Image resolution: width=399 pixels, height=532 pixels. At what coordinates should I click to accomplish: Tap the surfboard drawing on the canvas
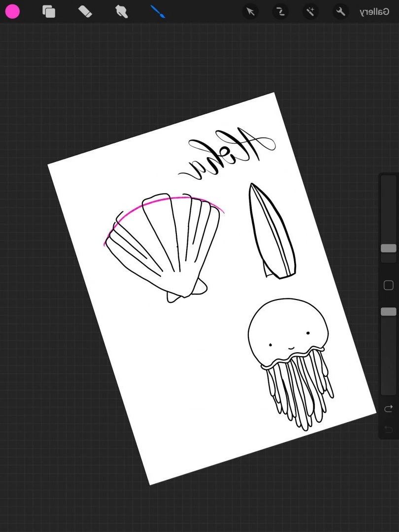pyautogui.click(x=272, y=231)
